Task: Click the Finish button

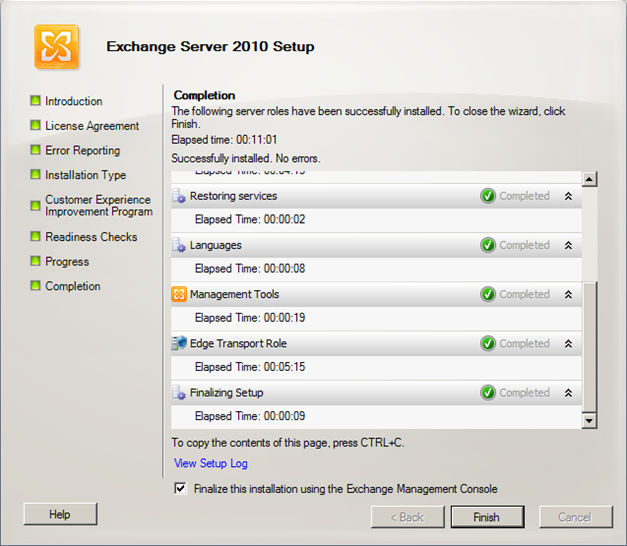Action: [x=487, y=517]
